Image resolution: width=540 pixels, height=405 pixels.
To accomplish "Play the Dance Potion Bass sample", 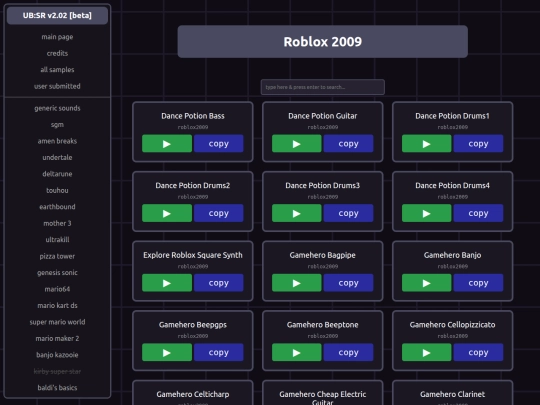I will [x=167, y=144].
